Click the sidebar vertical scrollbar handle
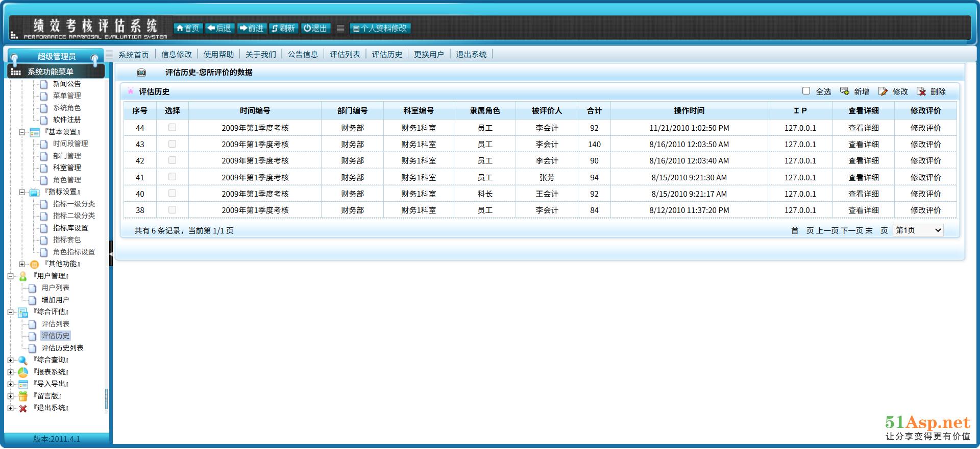This screenshot has width=980, height=449. (x=106, y=399)
